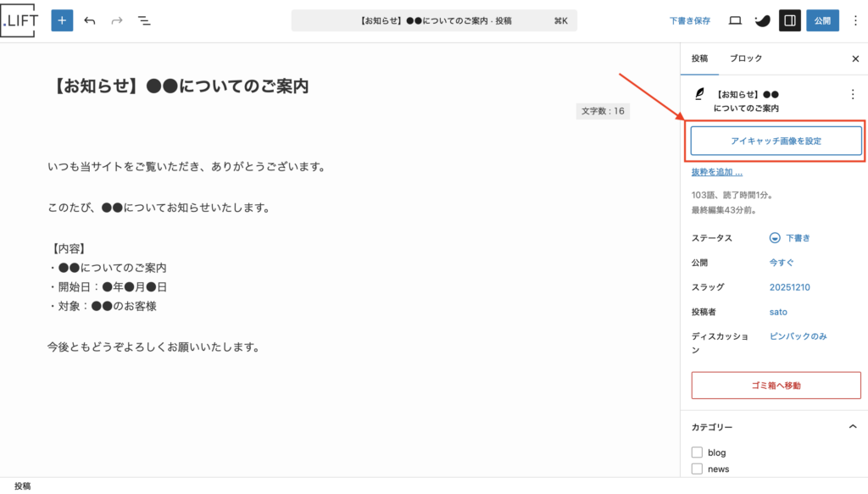This screenshot has width=868, height=494.
Task: Close the settings sidebar
Action: pos(854,58)
